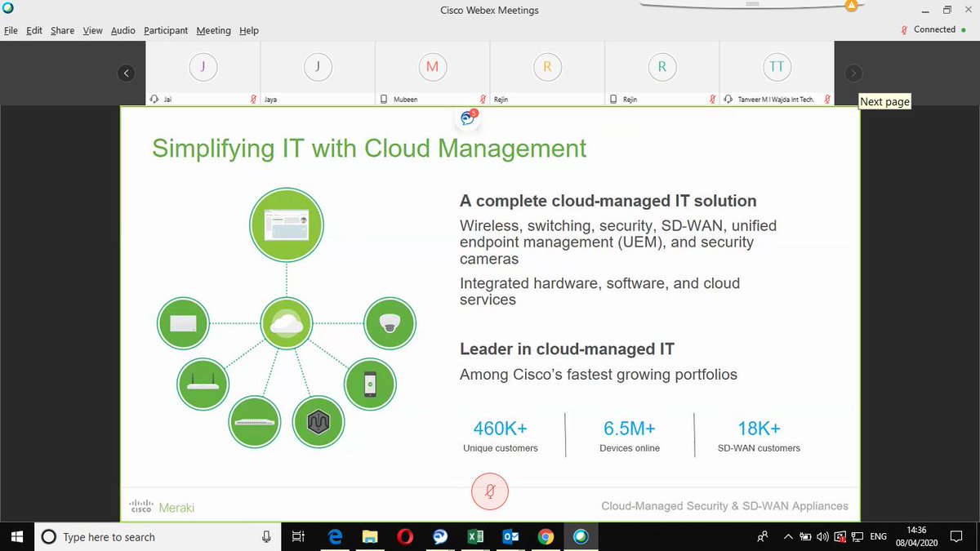
Task: Select Tanveer M I Wajda participant thumbnail
Action: (777, 73)
